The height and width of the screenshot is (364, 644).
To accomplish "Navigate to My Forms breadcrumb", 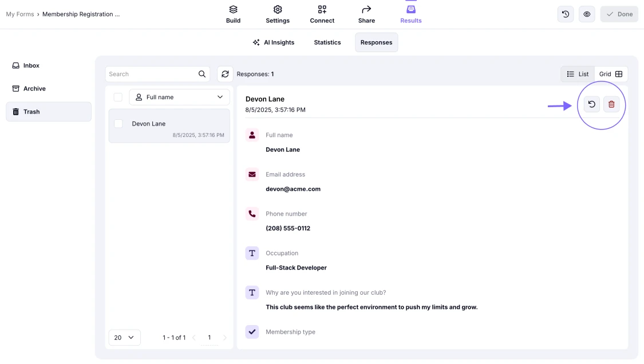I will click(x=19, y=14).
